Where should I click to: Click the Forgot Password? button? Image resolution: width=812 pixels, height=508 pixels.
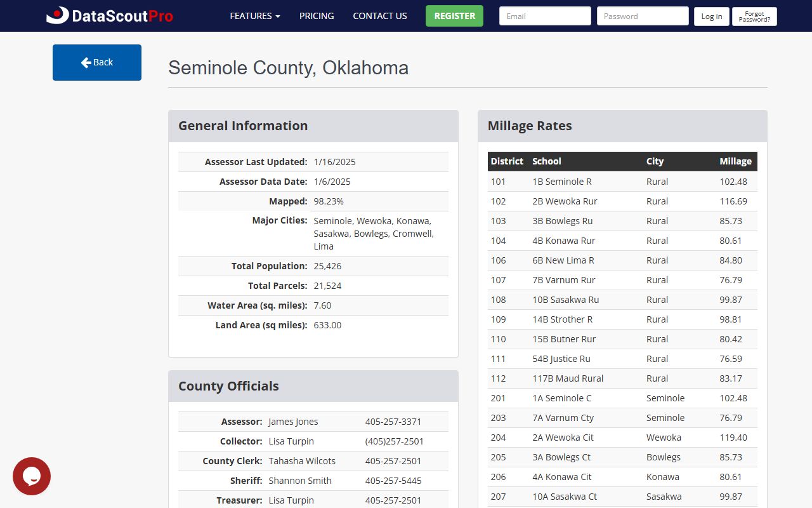754,17
